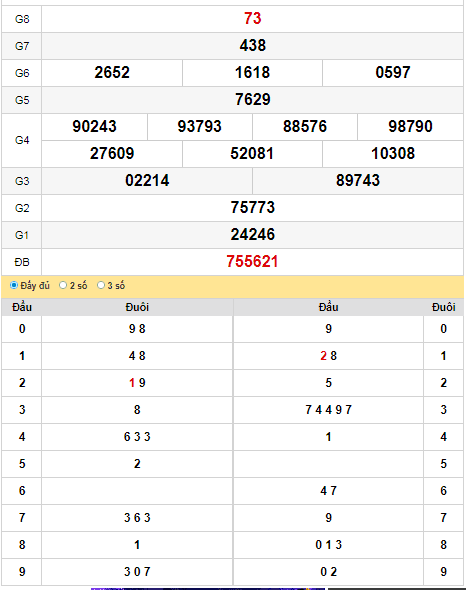The image size is (466, 590).
Task: Click the right "Đuôi" column header
Action: pyautogui.click(x=443, y=307)
